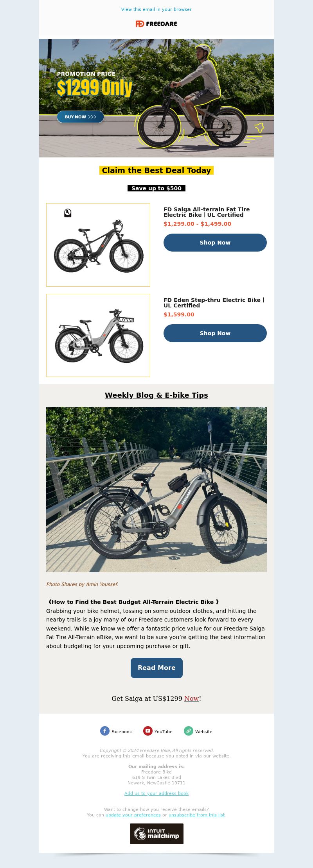Click the Weekly Blog & E-bike Tips heading
The height and width of the screenshot is (868, 313).
click(156, 395)
